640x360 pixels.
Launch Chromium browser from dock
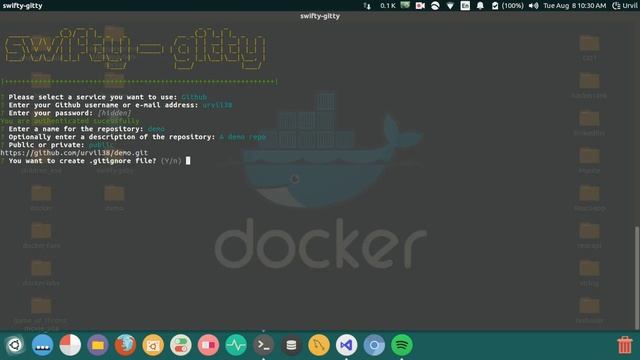point(374,345)
